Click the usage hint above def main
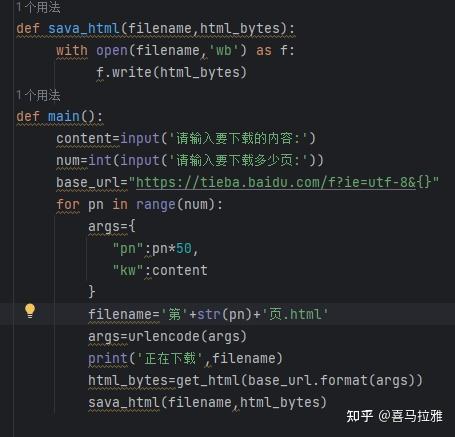 (39, 95)
